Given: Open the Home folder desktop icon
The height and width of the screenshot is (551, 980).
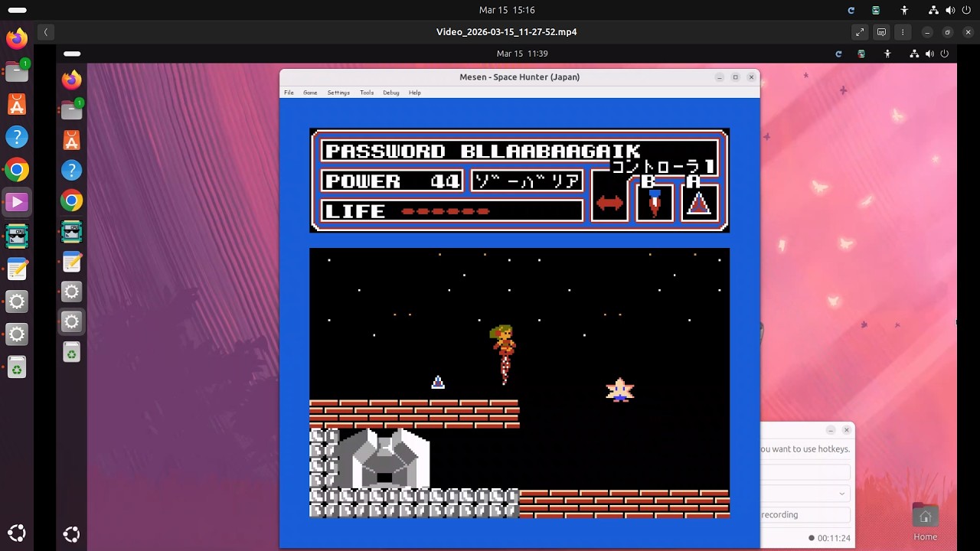Looking at the screenshot, I should pyautogui.click(x=925, y=523).
